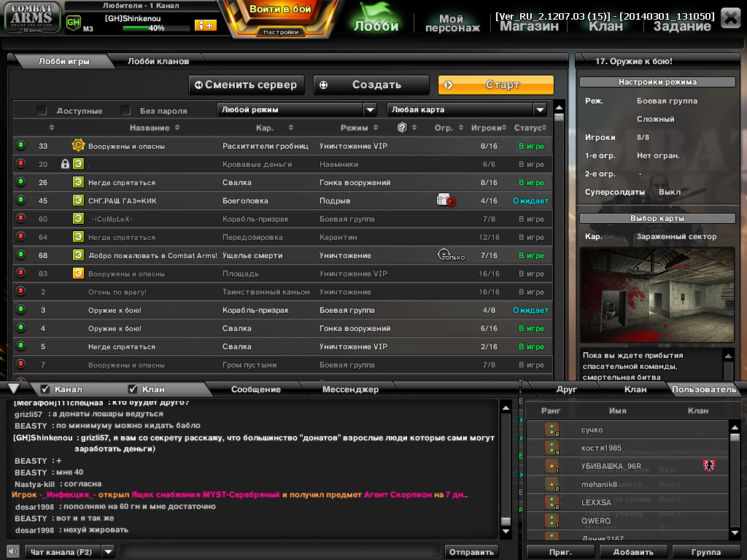Click the yellow badge icon of room 83
The image size is (747, 560).
coord(78,273)
